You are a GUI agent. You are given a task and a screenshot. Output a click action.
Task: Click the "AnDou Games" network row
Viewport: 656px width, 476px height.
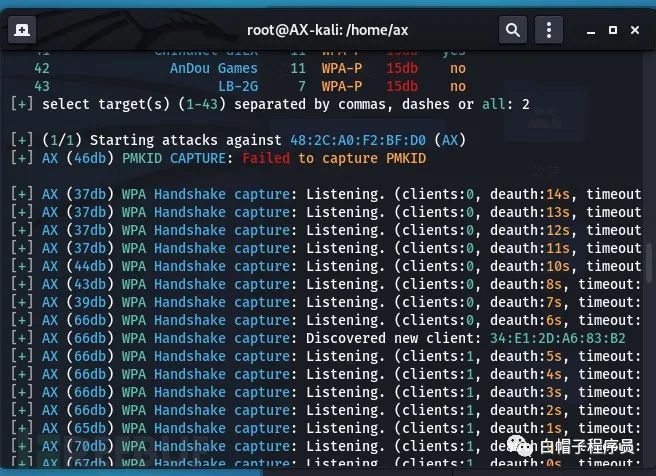[213, 68]
